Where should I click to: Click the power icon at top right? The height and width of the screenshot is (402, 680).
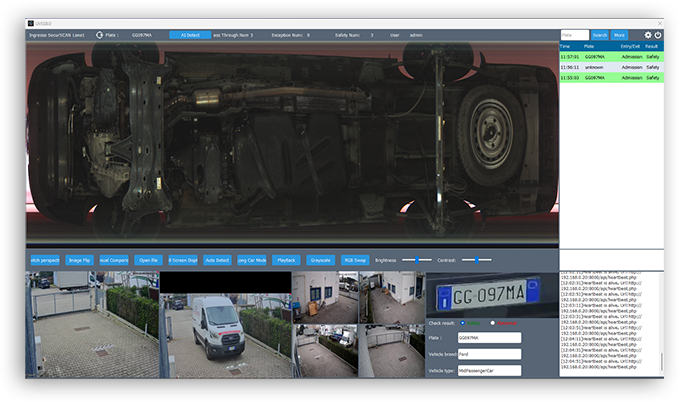click(658, 35)
